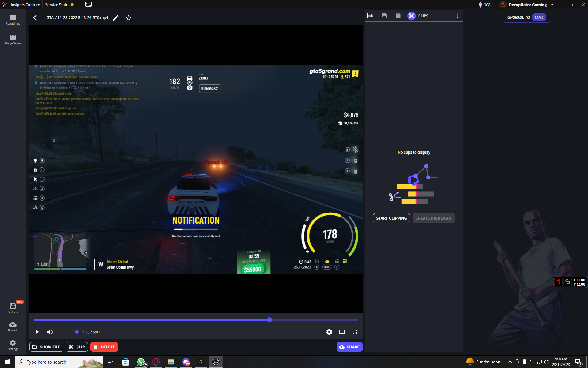
Task: Open Discord from taskbar
Action: (x=186, y=362)
